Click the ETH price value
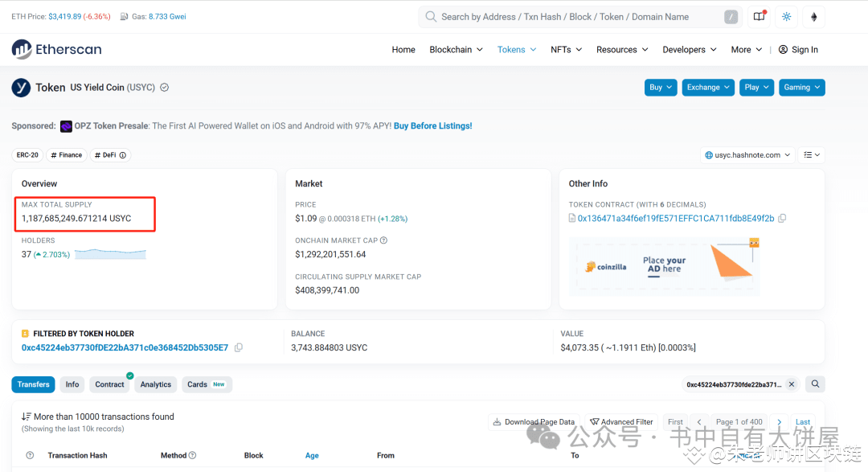 (65, 17)
